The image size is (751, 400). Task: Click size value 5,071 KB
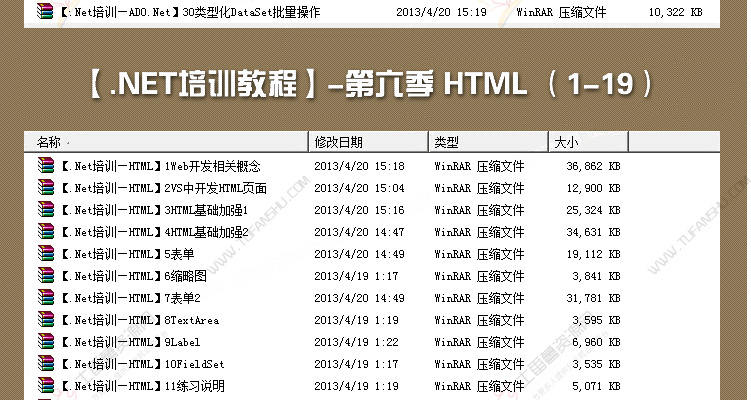pyautogui.click(x=596, y=387)
